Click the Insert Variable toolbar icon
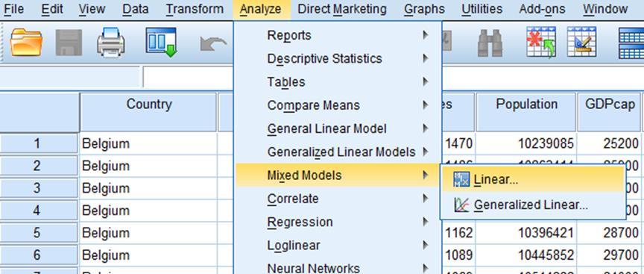Image resolution: width=644 pixels, height=274 pixels. [x=581, y=42]
